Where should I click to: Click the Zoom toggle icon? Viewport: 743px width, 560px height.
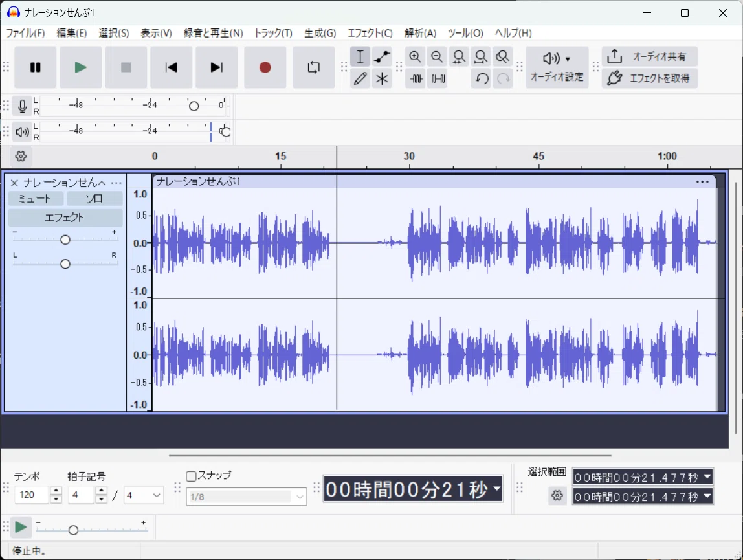click(x=502, y=56)
